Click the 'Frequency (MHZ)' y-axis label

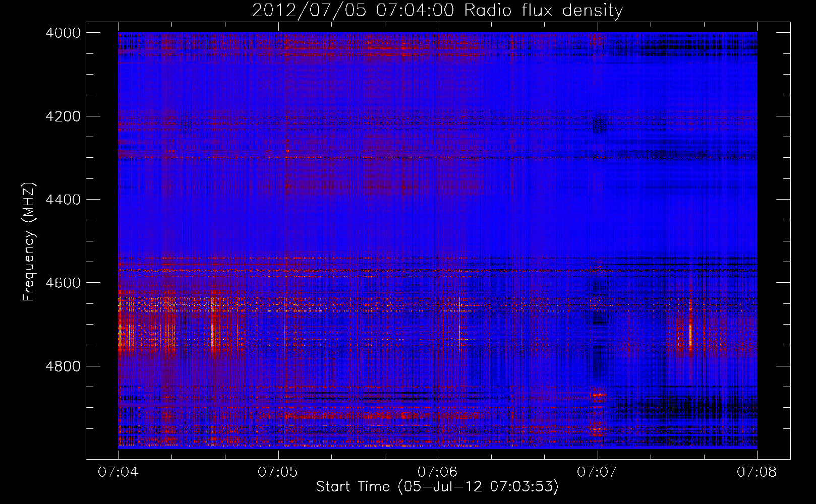29,242
